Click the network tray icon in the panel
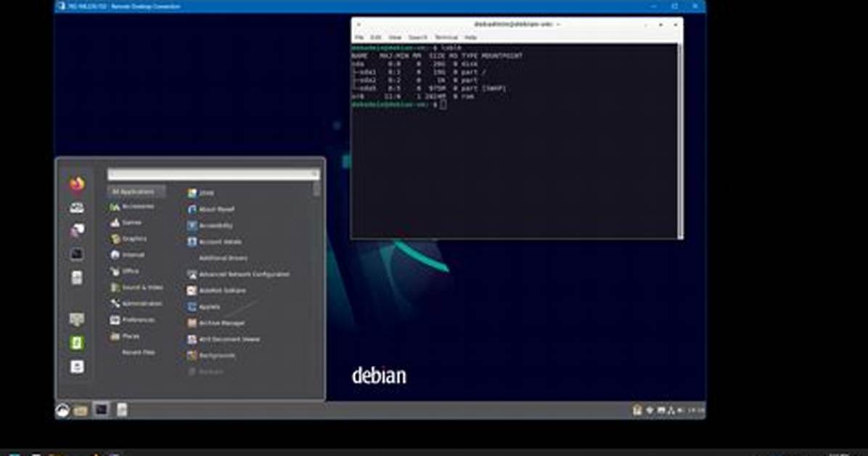The height and width of the screenshot is (456, 868). click(x=671, y=410)
